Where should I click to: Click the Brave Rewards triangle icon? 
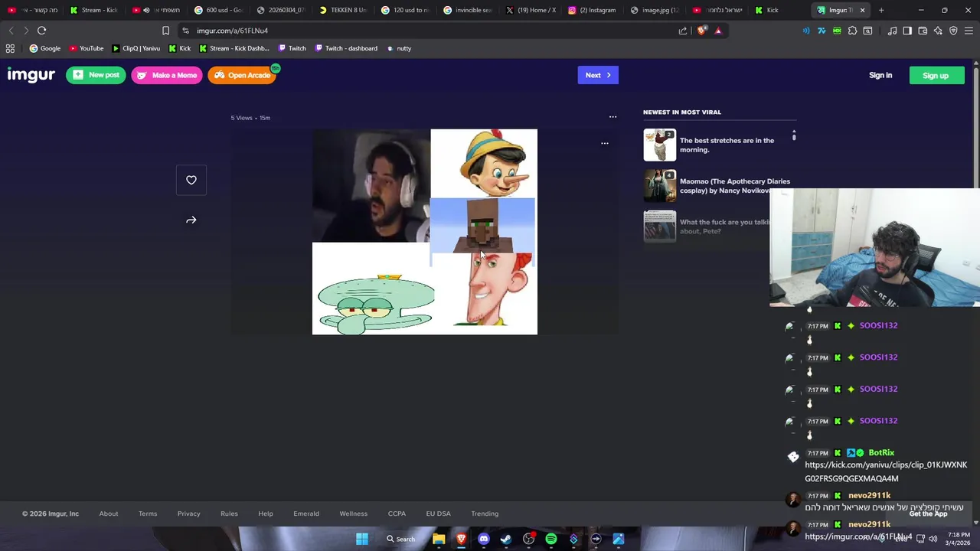[x=718, y=31]
